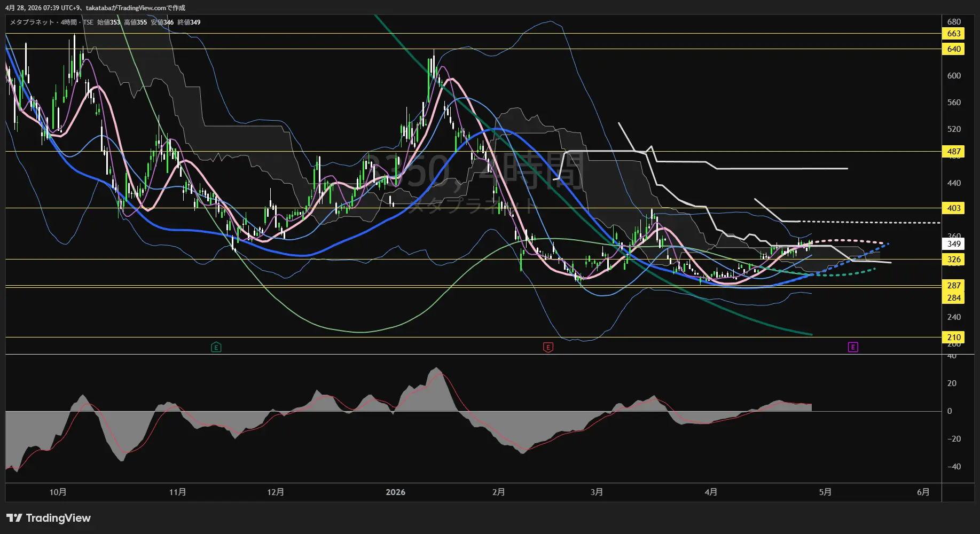Click the red earnings E marker

548,348
